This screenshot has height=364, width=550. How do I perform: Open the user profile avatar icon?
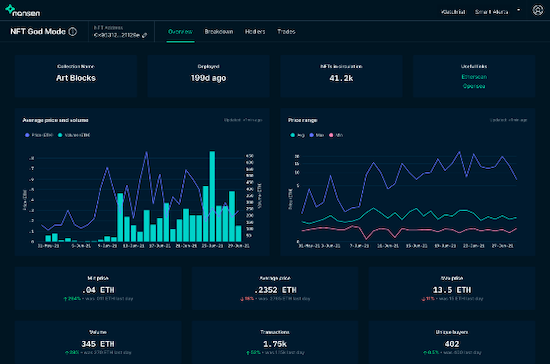pyautogui.click(x=537, y=10)
